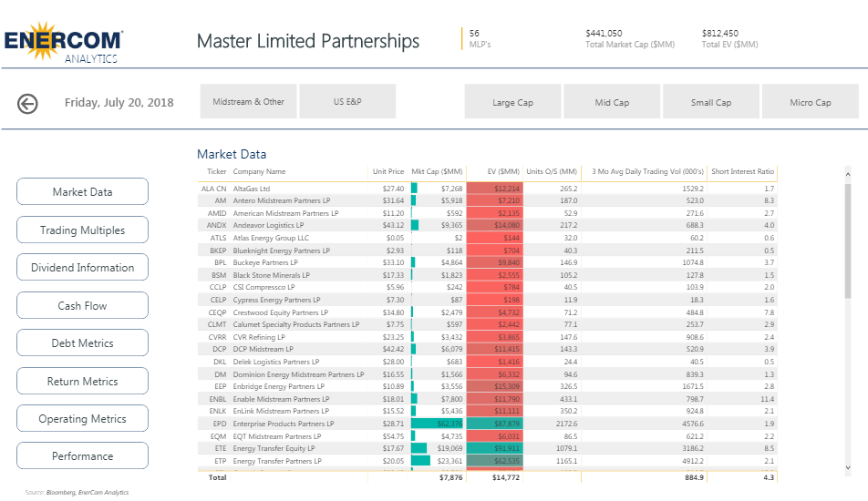Screen dimensions: 868x501
Task: Toggle the US E&P filter
Action: (x=347, y=102)
